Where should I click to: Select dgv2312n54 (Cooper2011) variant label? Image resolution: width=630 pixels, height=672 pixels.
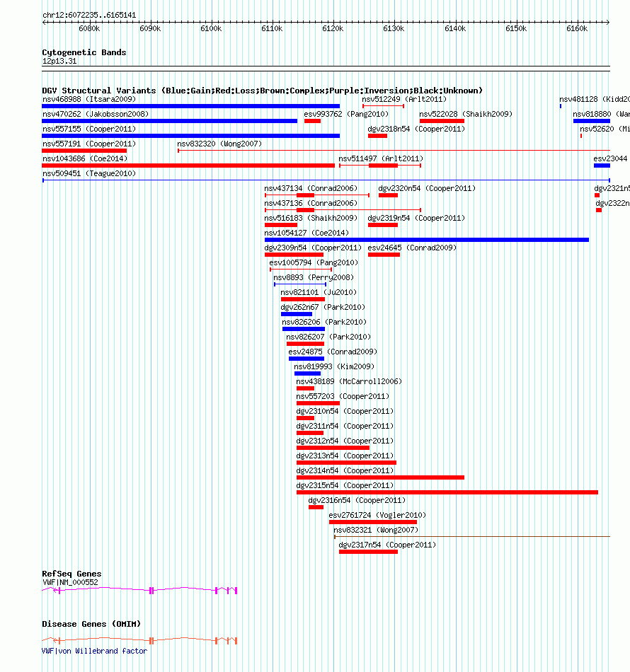(x=345, y=441)
